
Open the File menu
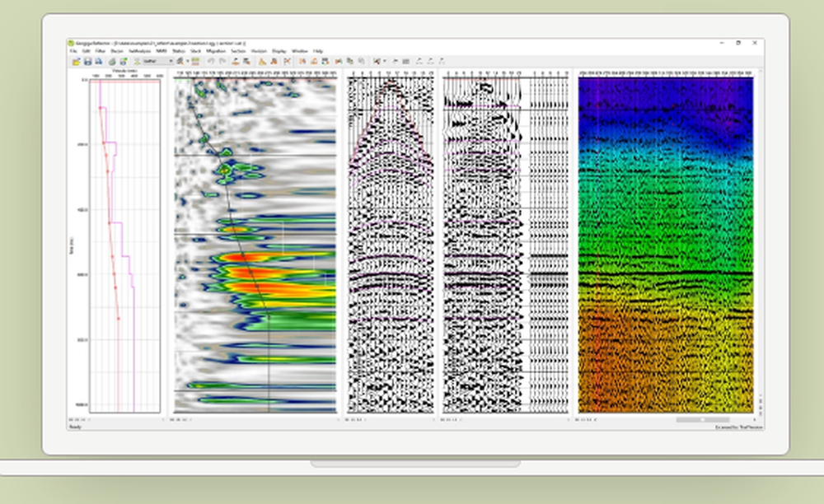(73, 51)
